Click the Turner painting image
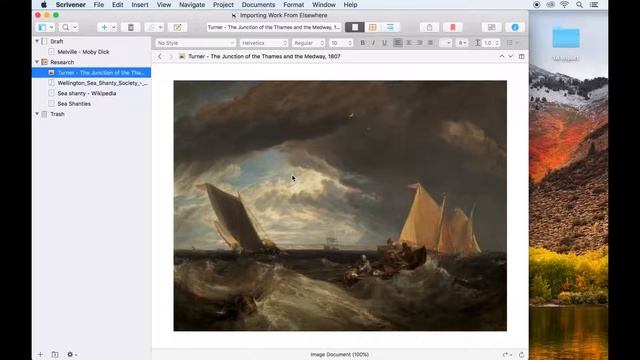This screenshot has width=640, height=360. click(340, 206)
